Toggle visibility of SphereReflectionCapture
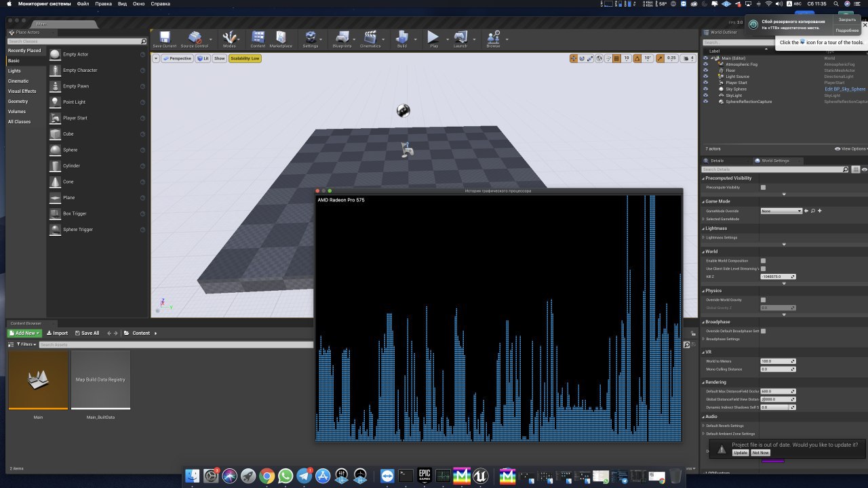 (x=705, y=102)
